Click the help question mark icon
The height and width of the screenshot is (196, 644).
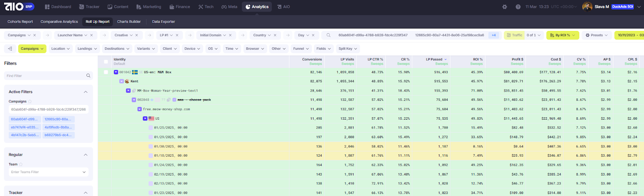[x=518, y=7]
